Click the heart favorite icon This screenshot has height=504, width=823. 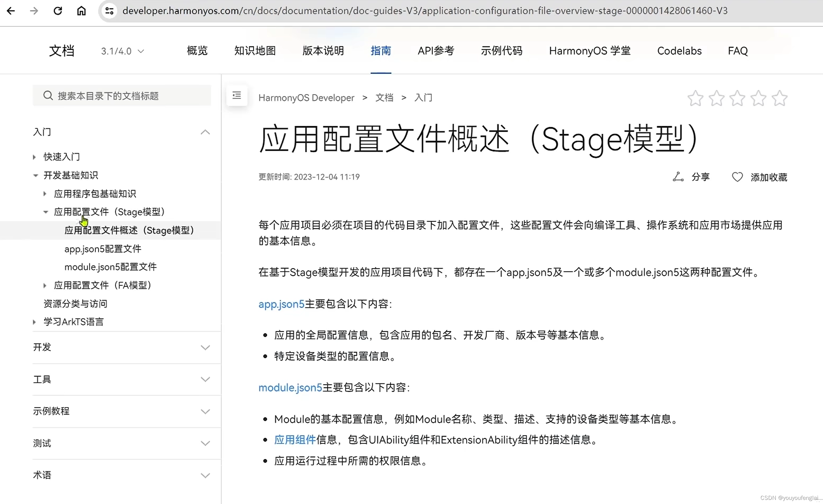[x=737, y=177]
